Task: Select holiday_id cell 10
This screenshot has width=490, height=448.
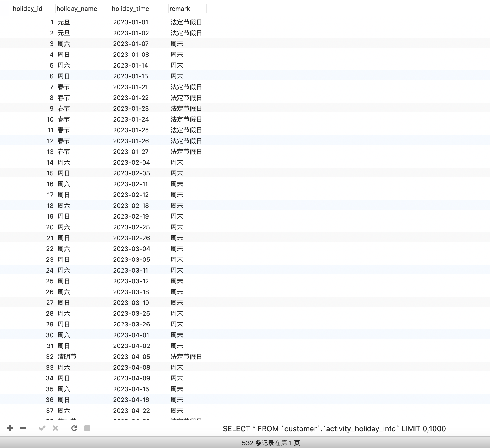Action: (x=50, y=119)
